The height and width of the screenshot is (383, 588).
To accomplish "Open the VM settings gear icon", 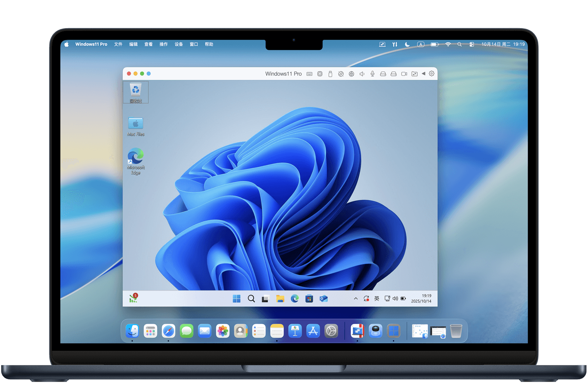I will [x=432, y=73].
